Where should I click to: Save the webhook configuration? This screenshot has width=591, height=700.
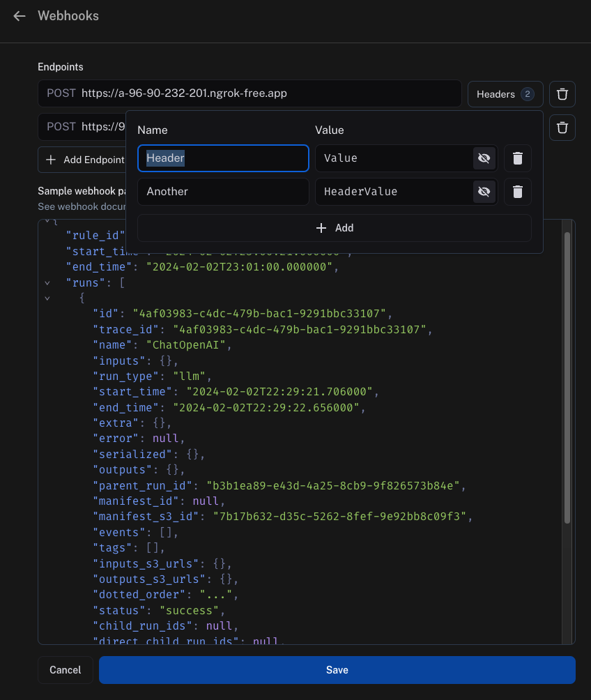click(x=337, y=669)
